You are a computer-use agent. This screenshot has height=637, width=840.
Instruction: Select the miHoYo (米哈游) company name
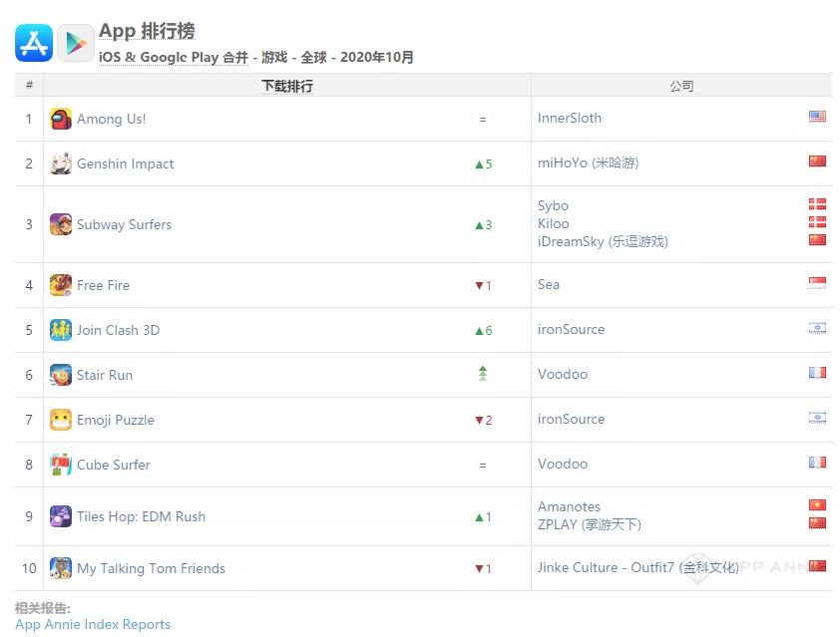point(589,162)
